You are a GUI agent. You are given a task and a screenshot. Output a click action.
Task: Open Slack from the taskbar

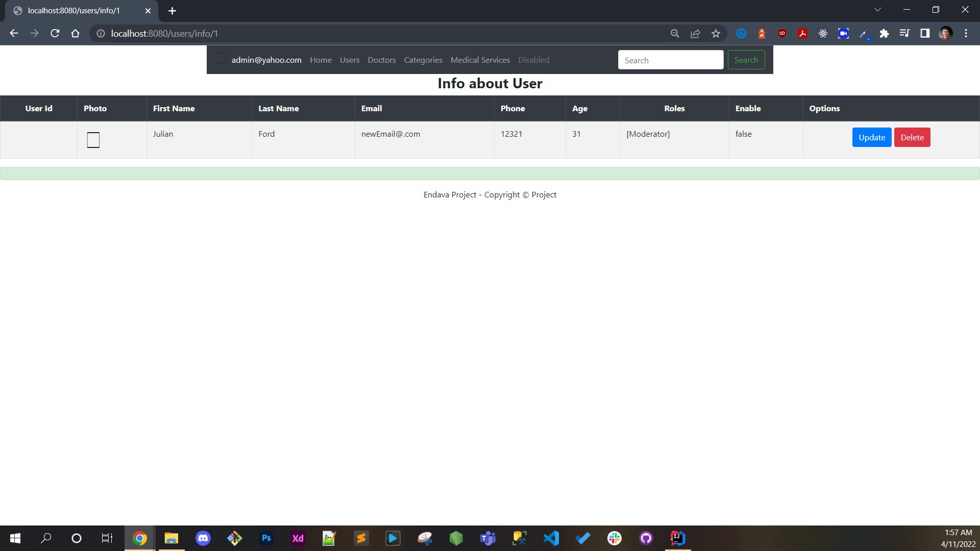pos(615,538)
